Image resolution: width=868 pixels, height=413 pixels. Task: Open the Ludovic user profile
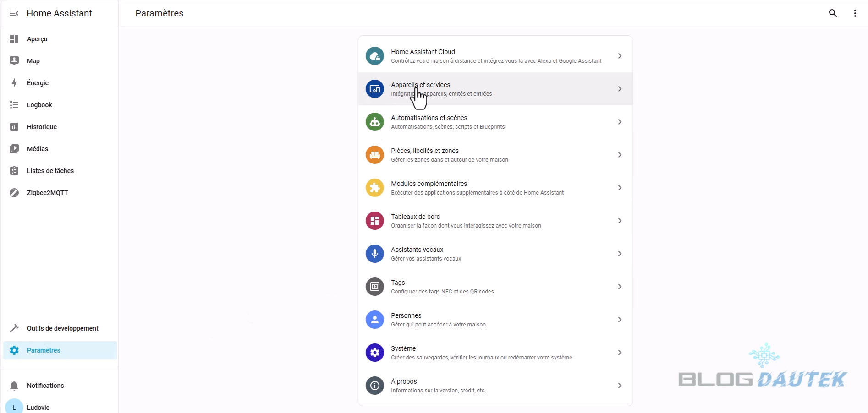pyautogui.click(x=38, y=407)
